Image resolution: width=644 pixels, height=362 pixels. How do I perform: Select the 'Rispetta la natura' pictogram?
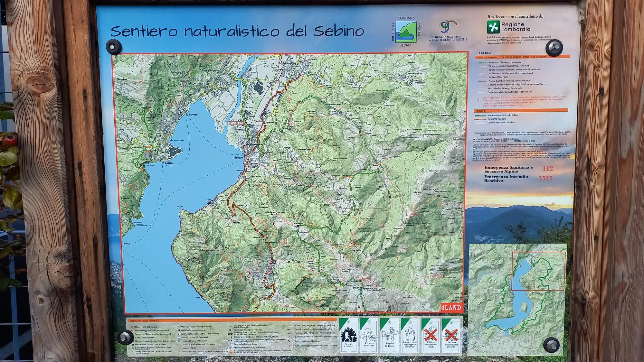pos(369,335)
